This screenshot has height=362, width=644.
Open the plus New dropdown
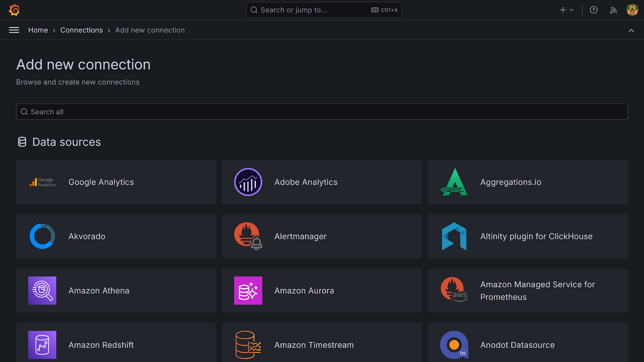point(566,10)
